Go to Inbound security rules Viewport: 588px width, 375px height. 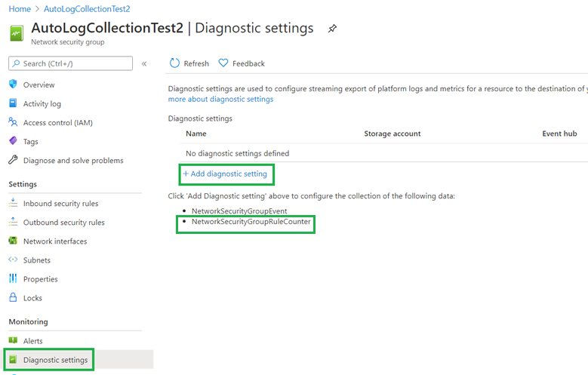[x=60, y=203]
